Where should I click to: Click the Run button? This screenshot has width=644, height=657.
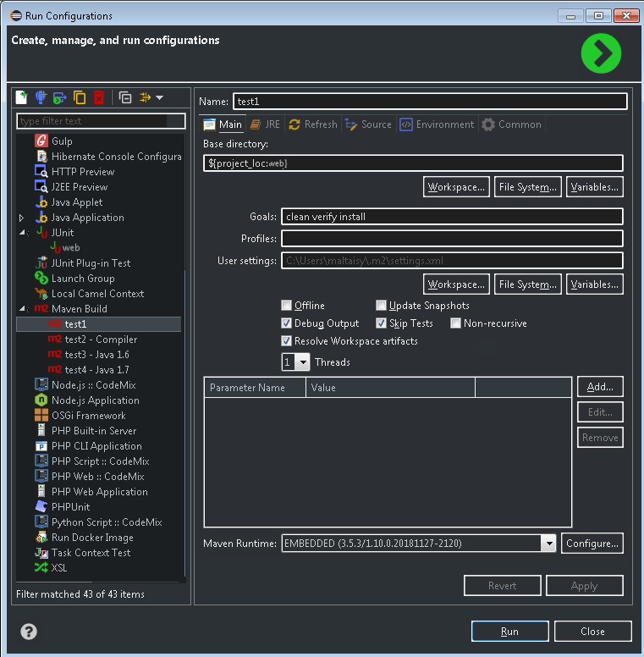pos(509,632)
